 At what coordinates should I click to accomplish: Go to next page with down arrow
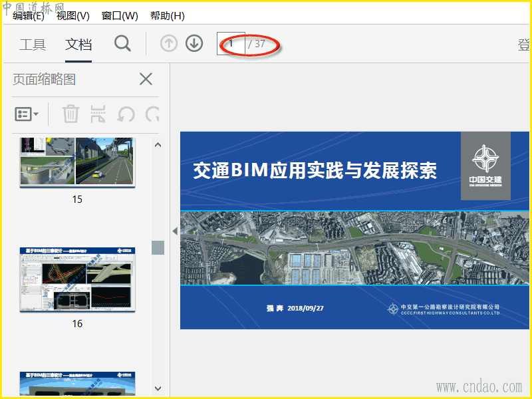tap(194, 44)
